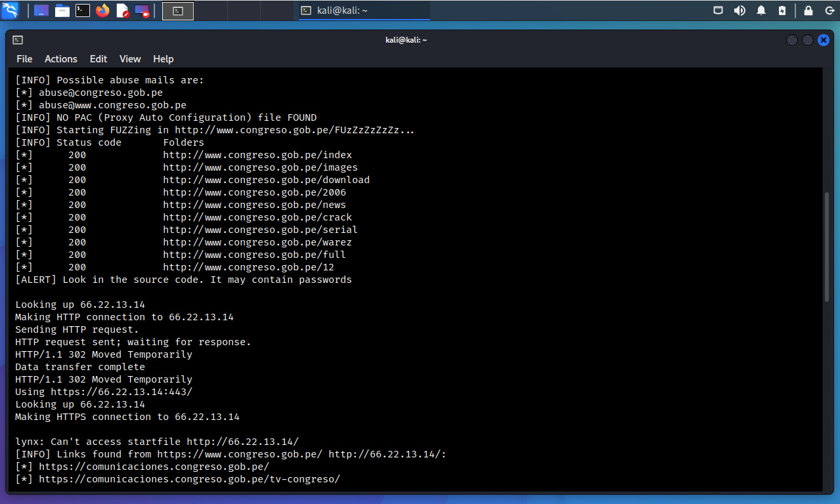Check the battery power indicator

coord(782,10)
